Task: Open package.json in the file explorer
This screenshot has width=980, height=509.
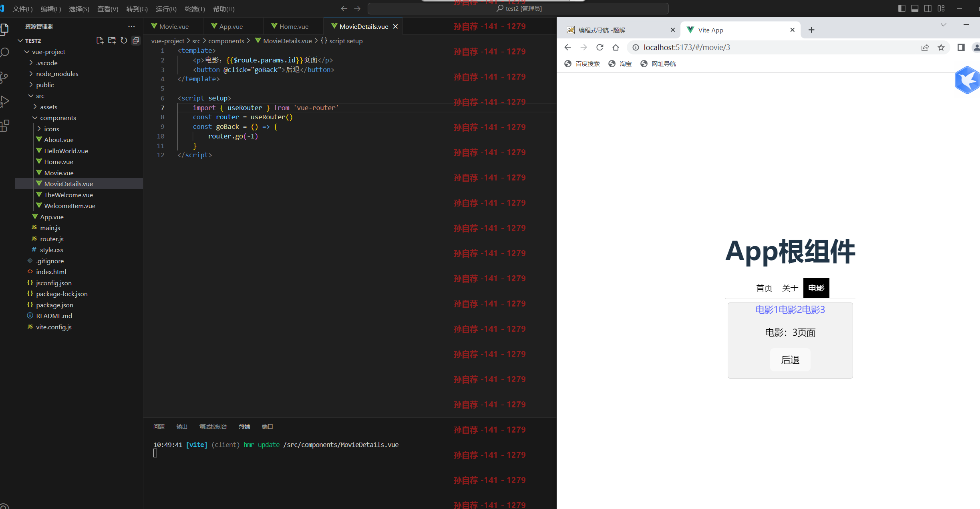Action: click(54, 305)
